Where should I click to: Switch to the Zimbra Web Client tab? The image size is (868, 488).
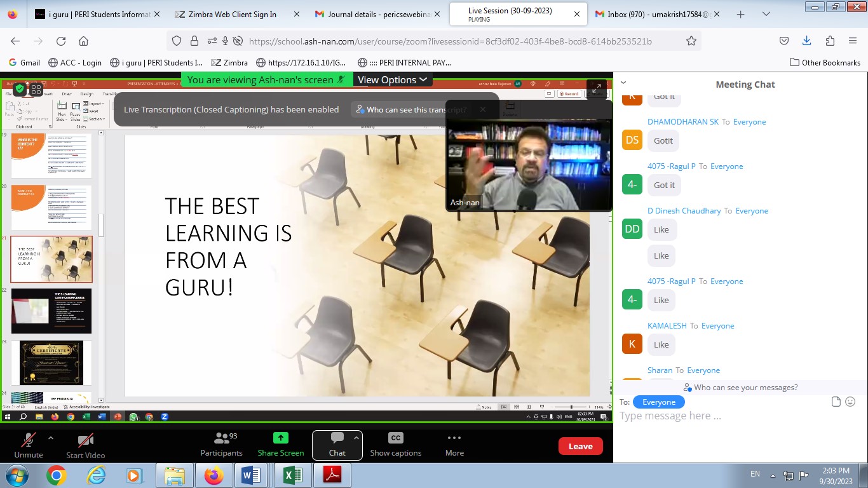coord(232,14)
